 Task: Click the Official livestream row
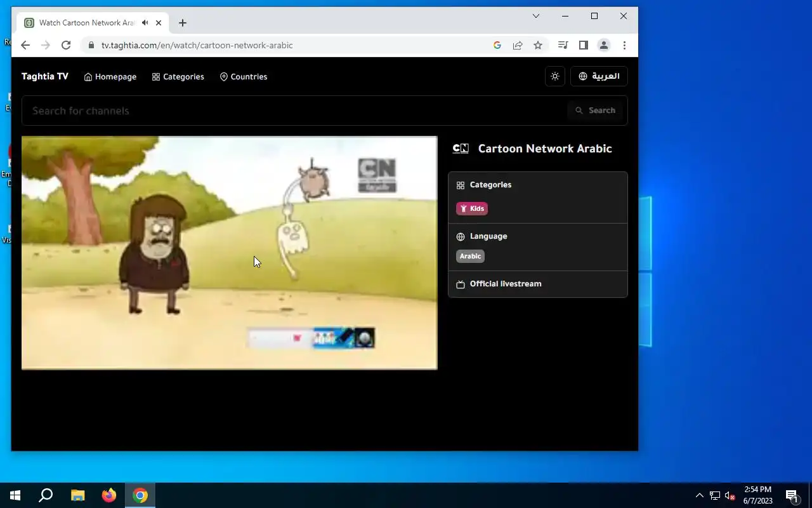pyautogui.click(x=538, y=284)
